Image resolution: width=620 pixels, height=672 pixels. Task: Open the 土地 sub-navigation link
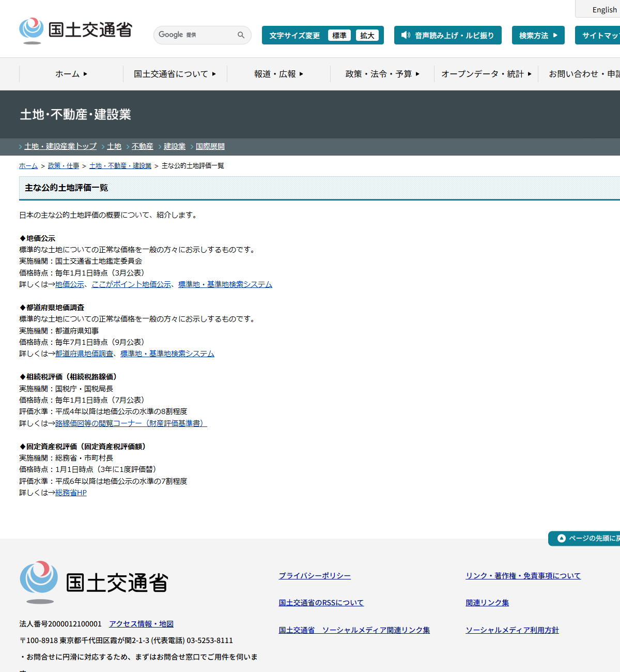click(114, 146)
